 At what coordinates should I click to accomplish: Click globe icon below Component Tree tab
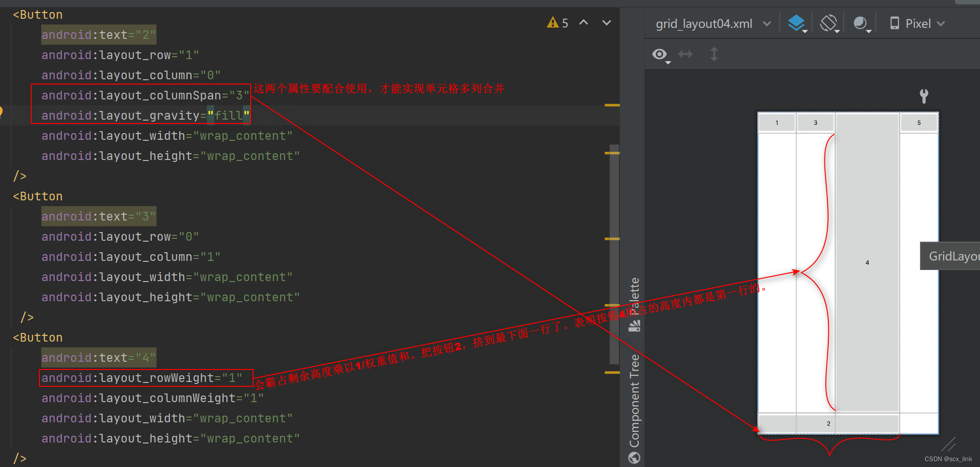click(x=634, y=457)
